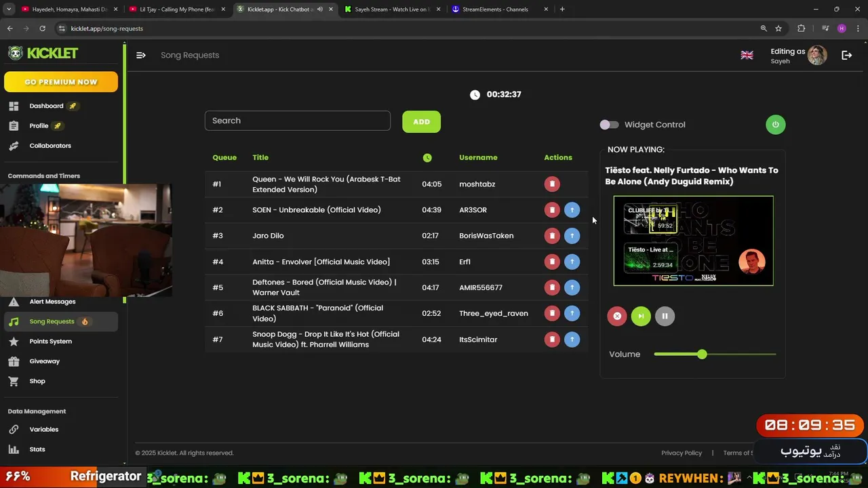Viewport: 868px width, 488px height.
Task: Click the Username column header
Action: (478, 157)
